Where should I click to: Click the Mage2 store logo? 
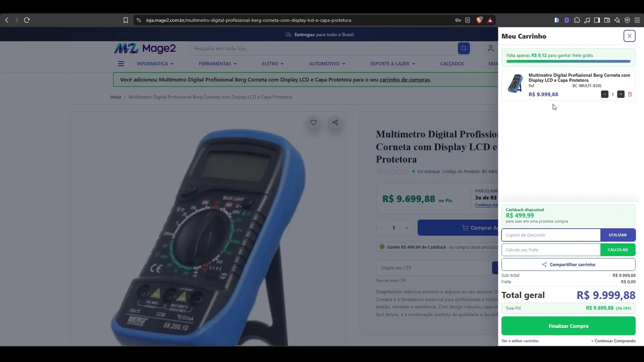145,48
